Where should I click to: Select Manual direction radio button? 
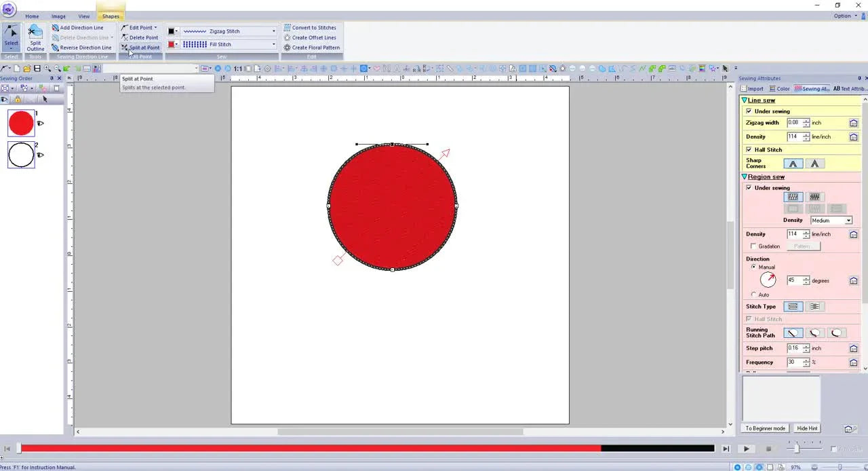(x=753, y=267)
